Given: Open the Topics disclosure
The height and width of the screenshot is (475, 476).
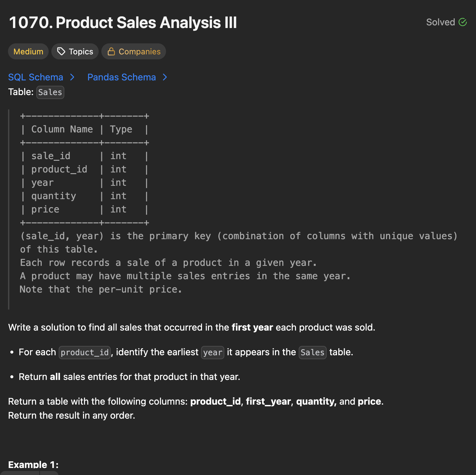Looking at the screenshot, I should [x=75, y=51].
